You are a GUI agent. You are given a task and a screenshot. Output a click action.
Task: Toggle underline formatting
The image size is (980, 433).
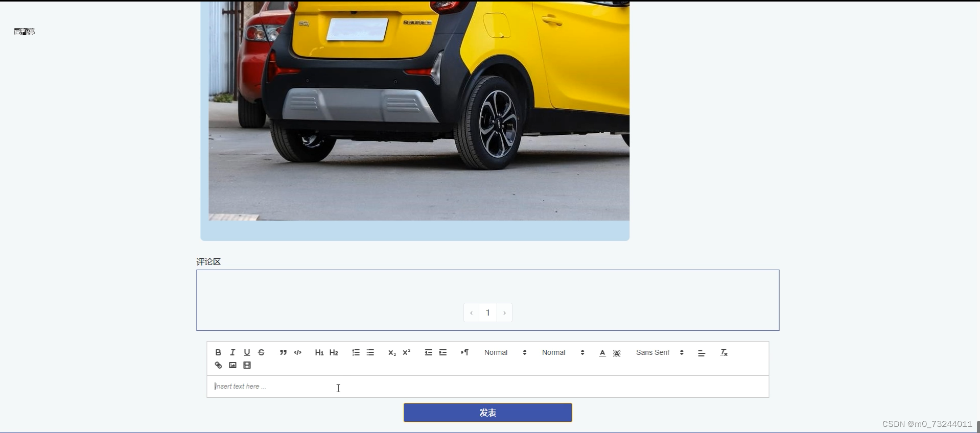tap(247, 352)
